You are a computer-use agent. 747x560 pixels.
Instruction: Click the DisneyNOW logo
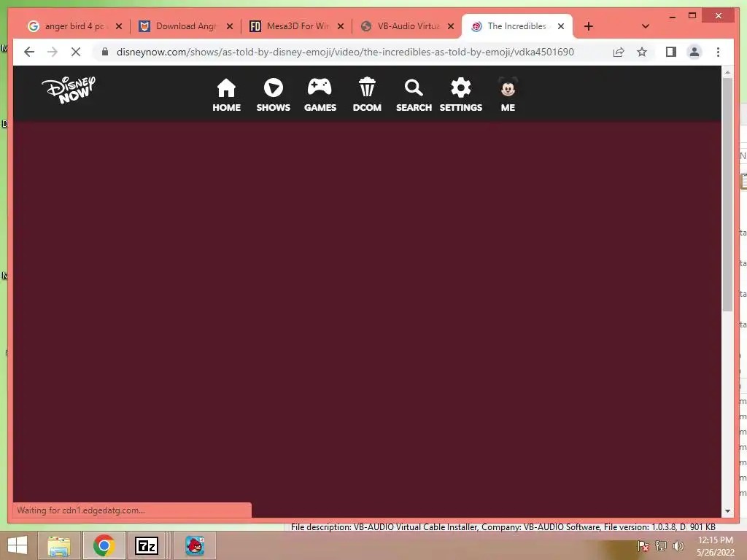coord(69,90)
